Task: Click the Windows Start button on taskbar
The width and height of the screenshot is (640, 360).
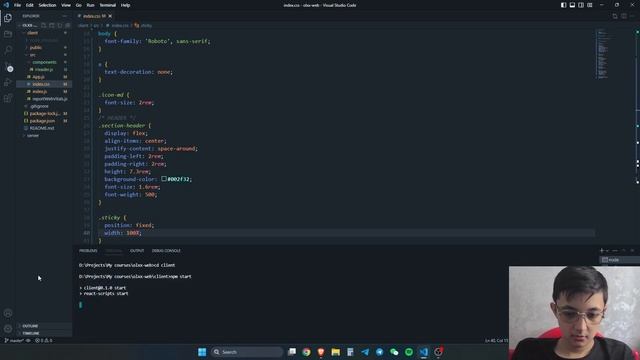Action: pyautogui.click(x=202, y=352)
